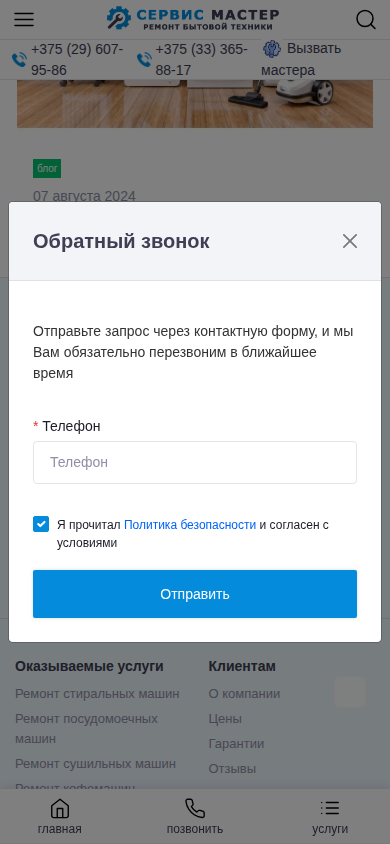Click the Вызвать мастера icon

coord(272,49)
